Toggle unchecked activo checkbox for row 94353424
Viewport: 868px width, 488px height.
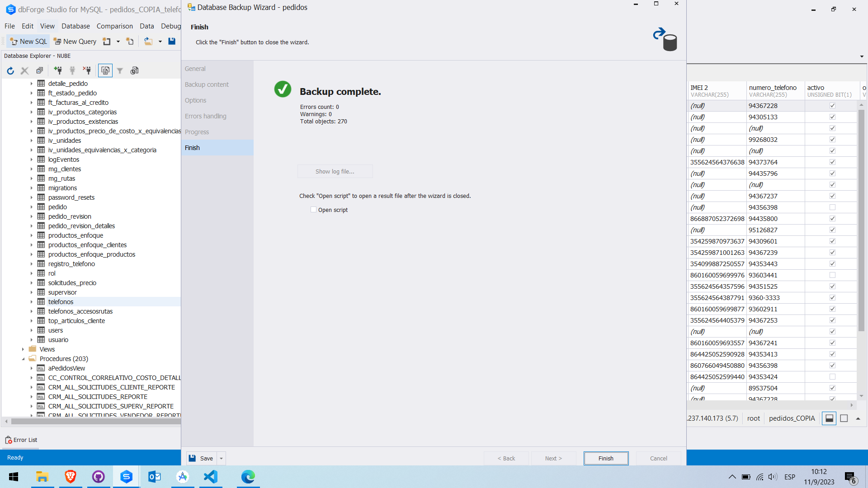[832, 377]
